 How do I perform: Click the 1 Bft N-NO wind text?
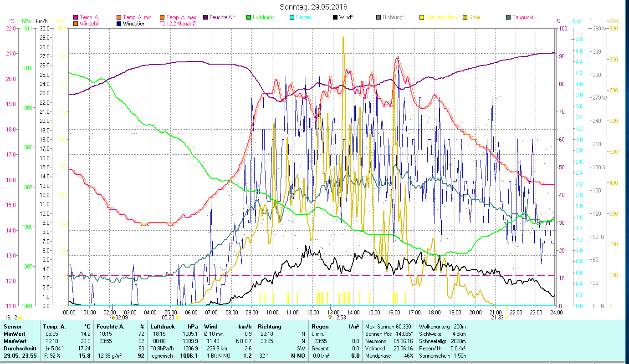coord(220,355)
